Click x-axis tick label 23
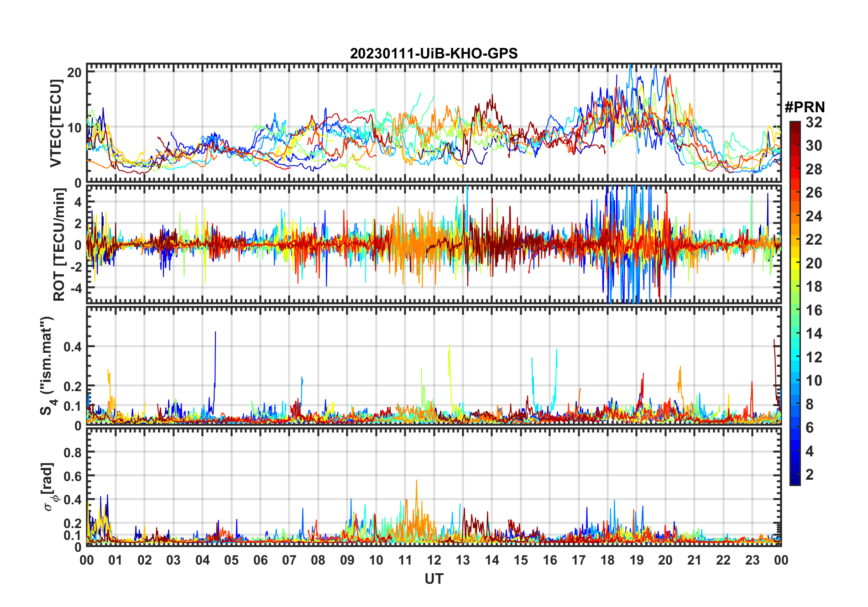Viewport: 868px width, 607px height. tap(752, 560)
